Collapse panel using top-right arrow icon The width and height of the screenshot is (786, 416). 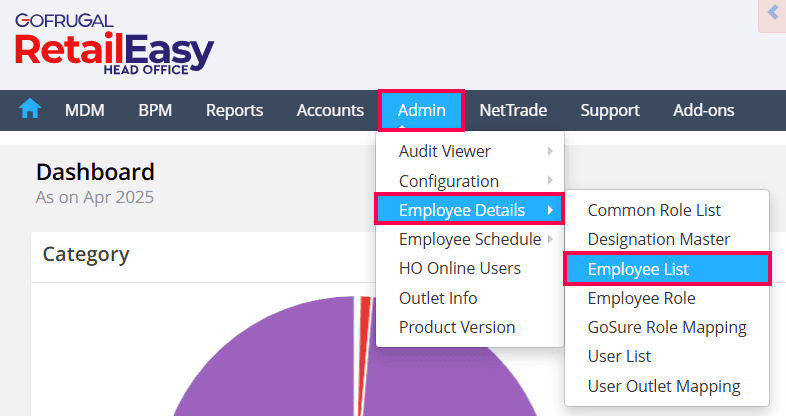point(772,13)
